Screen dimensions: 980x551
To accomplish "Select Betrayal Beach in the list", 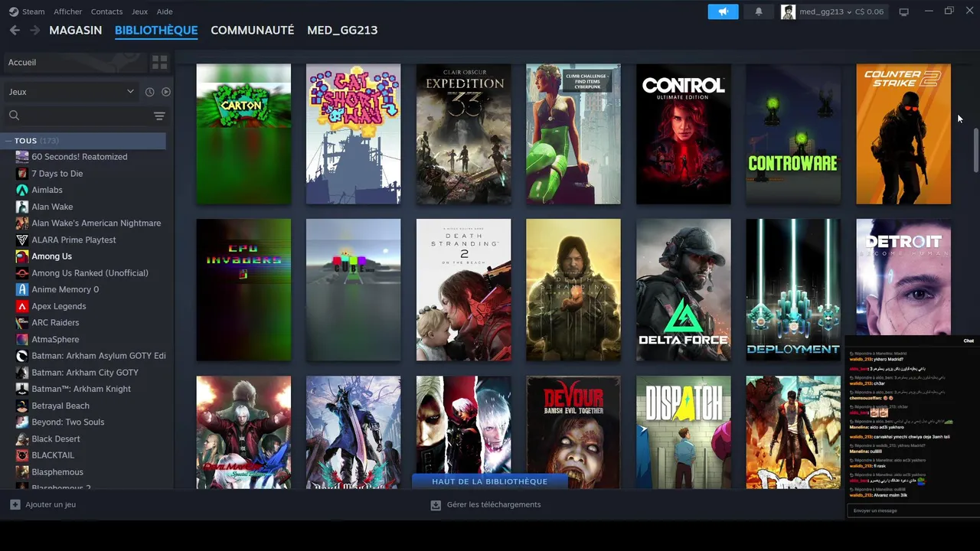I will click(60, 406).
